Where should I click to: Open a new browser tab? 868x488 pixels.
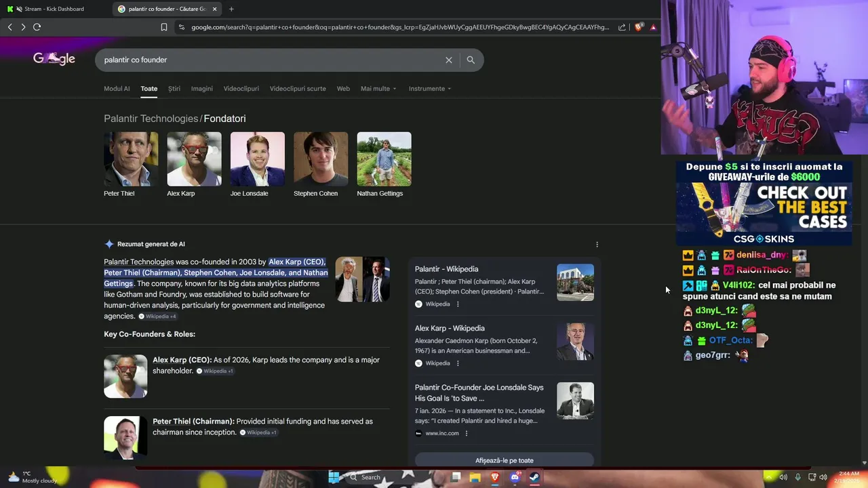[231, 9]
